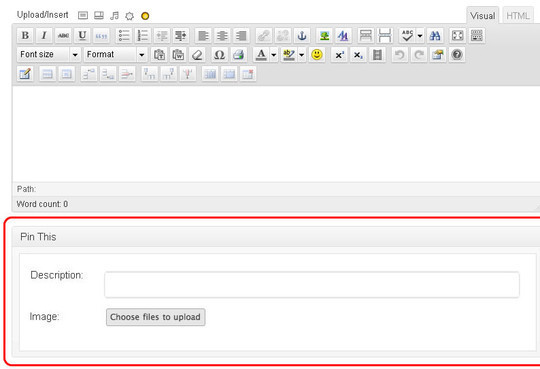Viewport: 540px width, 369px height.
Task: Insert a new table
Action: click(x=25, y=74)
